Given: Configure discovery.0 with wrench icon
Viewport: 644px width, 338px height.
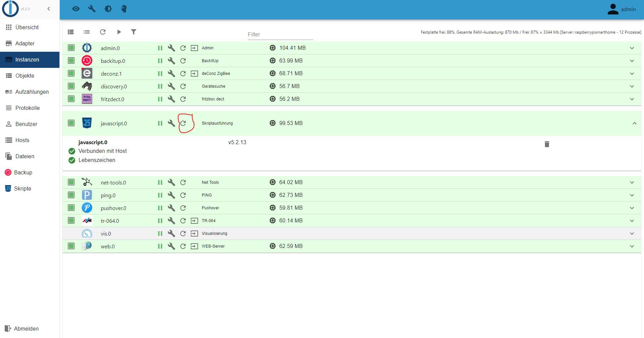Looking at the screenshot, I should 172,86.
